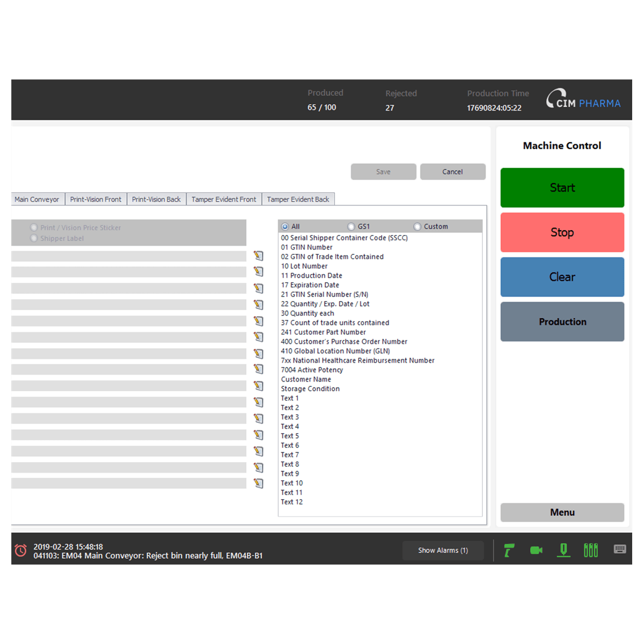Open the Menu button

562,513
